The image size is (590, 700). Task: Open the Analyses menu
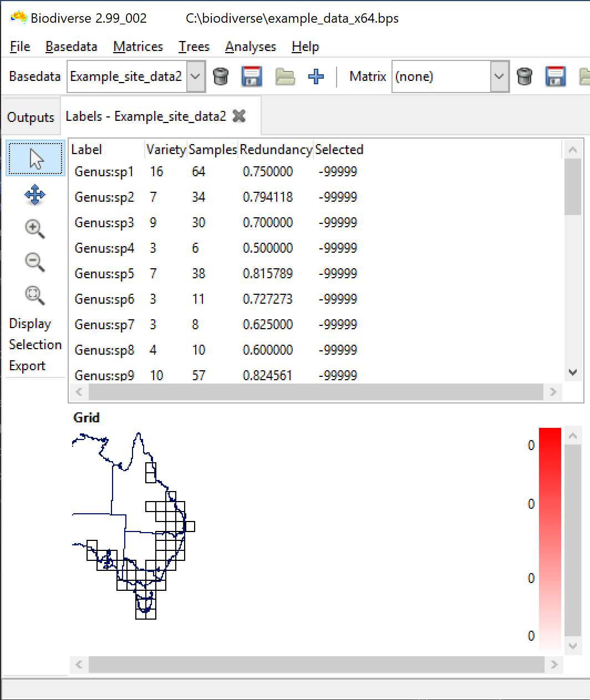250,47
